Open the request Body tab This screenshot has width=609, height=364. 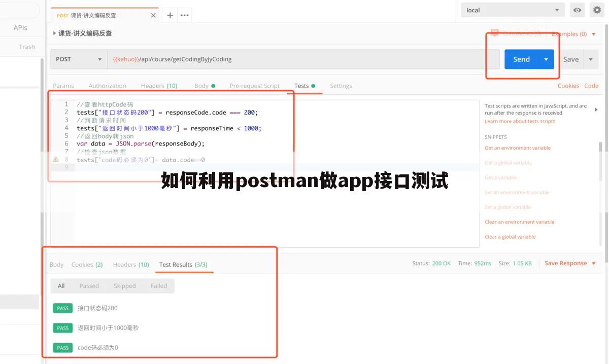click(x=205, y=86)
